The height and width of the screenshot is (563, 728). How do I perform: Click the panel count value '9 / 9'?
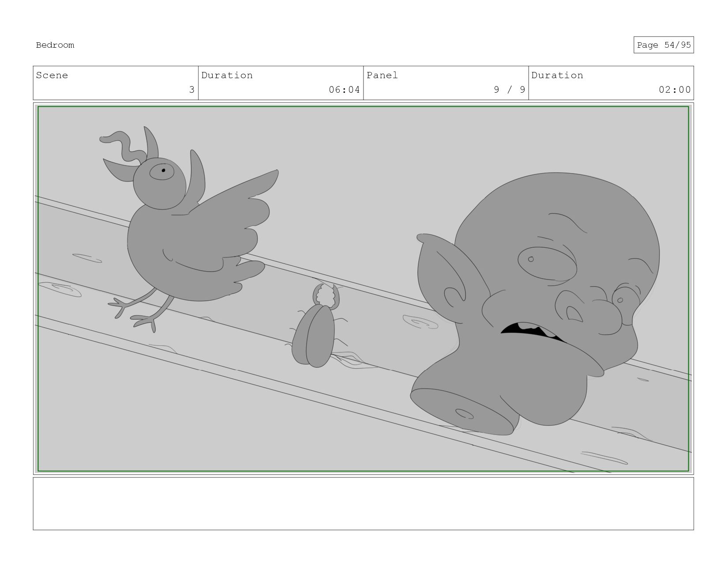(x=510, y=90)
